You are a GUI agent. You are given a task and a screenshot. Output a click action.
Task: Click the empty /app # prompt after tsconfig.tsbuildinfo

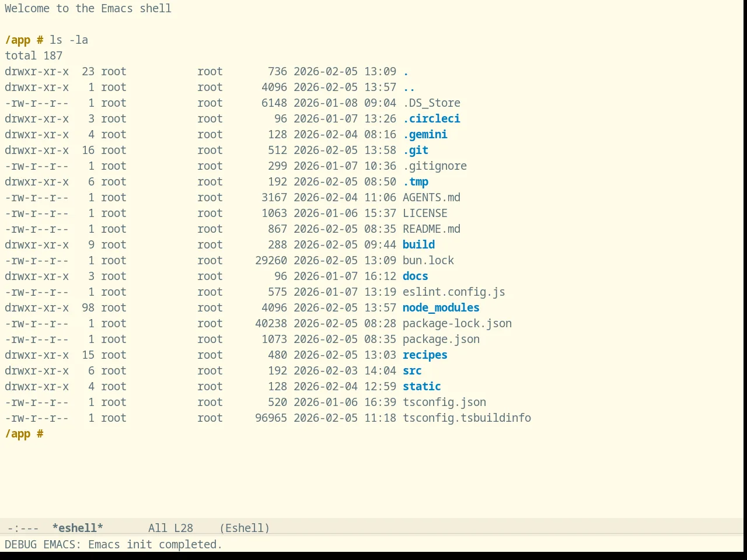coord(24,433)
